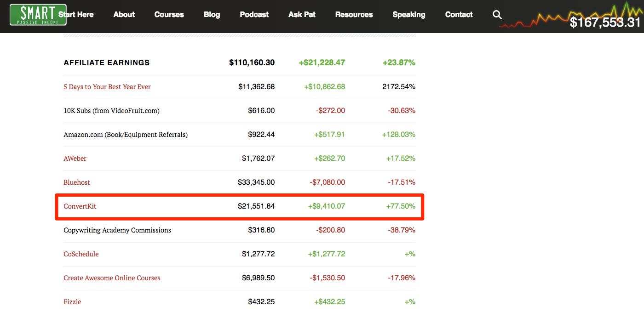
Task: Click the -$272.00 change value
Action: (331, 111)
